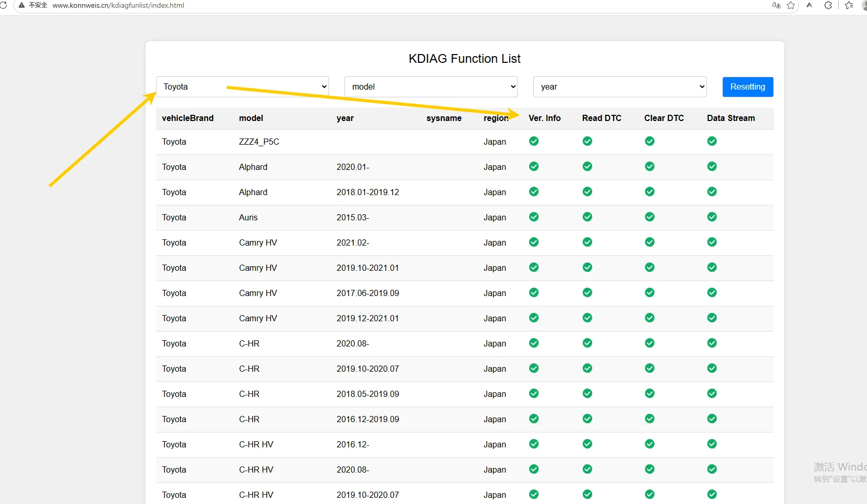Open the favorites list icon
The width and height of the screenshot is (867, 504).
849,5
